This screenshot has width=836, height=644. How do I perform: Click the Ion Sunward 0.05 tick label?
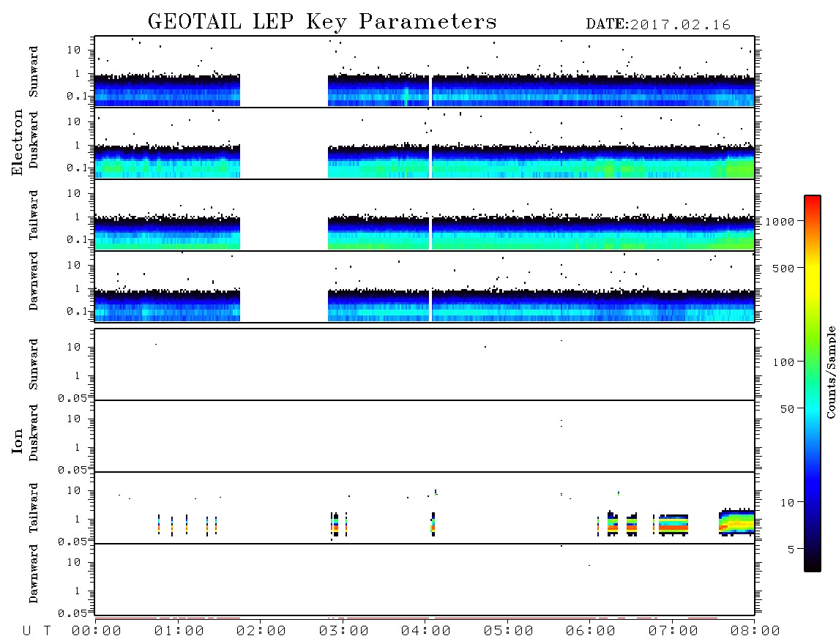tap(72, 398)
